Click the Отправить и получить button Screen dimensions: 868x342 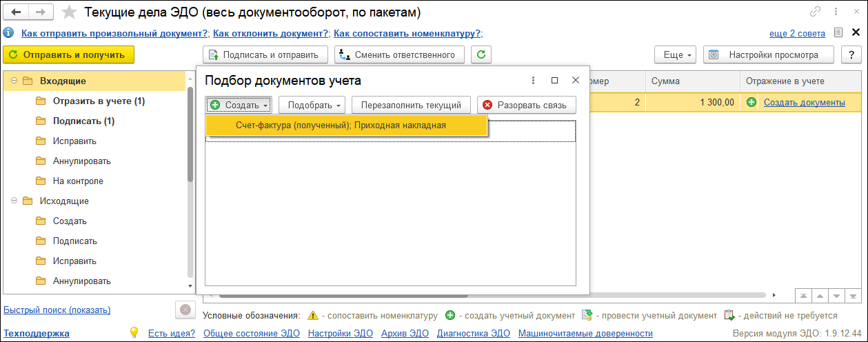pyautogui.click(x=68, y=54)
